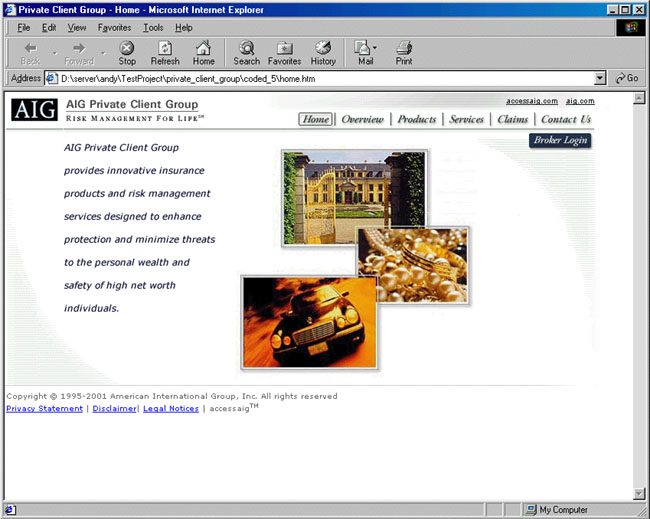The height and width of the screenshot is (519, 650).
Task: Open the Search toolbar icon
Action: (x=246, y=53)
